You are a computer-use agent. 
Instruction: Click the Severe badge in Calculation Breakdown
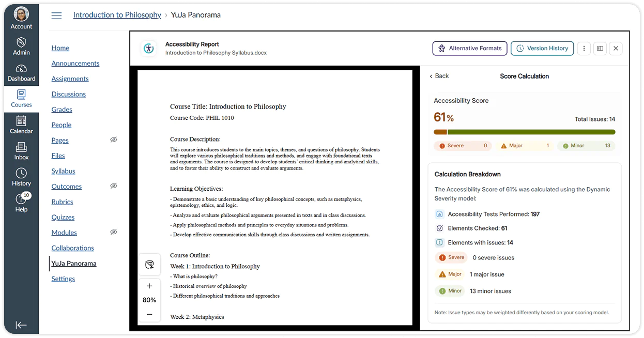coord(451,257)
